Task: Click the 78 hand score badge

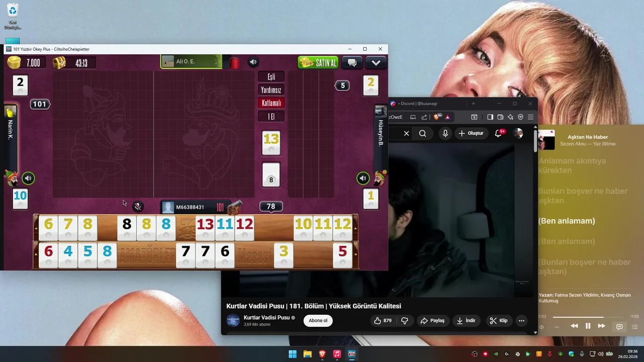Action: pyautogui.click(x=271, y=207)
